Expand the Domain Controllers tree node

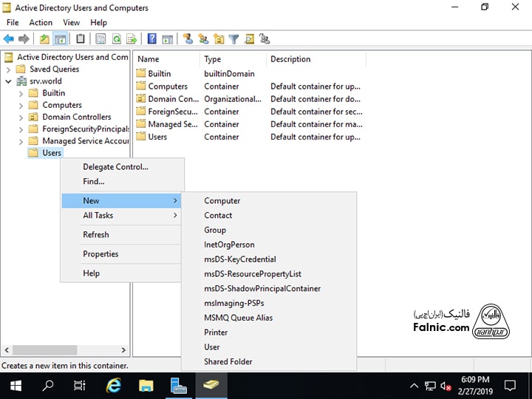tap(21, 117)
